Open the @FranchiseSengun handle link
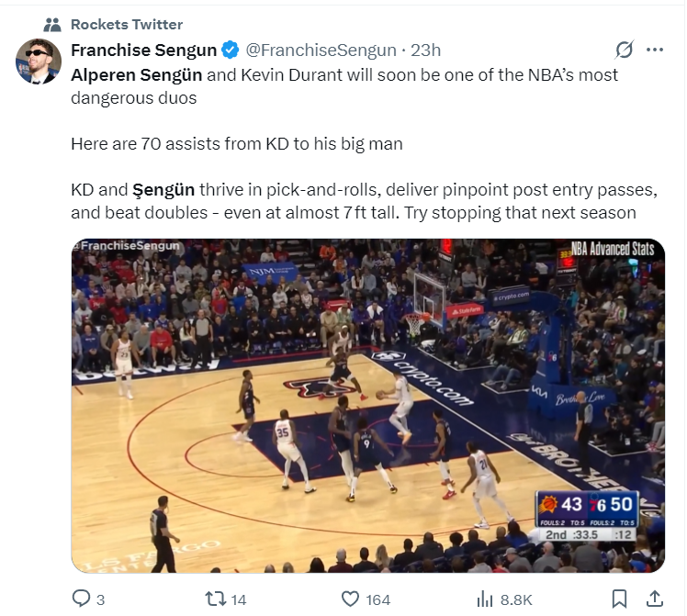Viewport: 687px width, 616px height. point(321,50)
